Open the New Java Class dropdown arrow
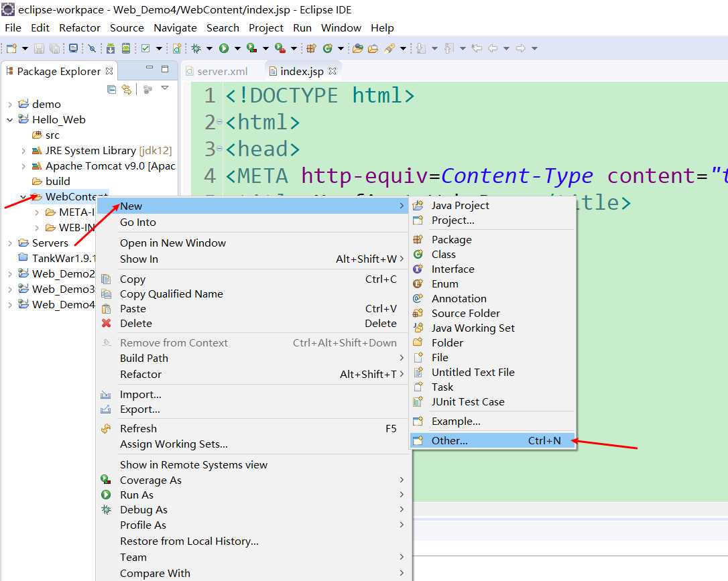The height and width of the screenshot is (581, 728). (x=341, y=48)
